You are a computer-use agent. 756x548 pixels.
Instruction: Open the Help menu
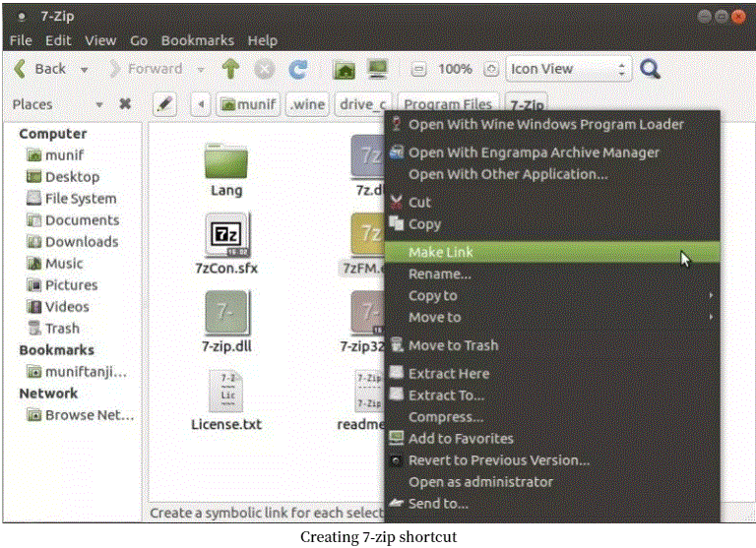click(x=262, y=40)
